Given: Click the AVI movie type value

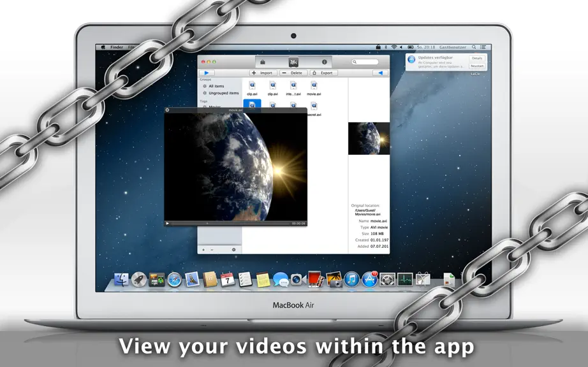Looking at the screenshot, I should coord(379,227).
